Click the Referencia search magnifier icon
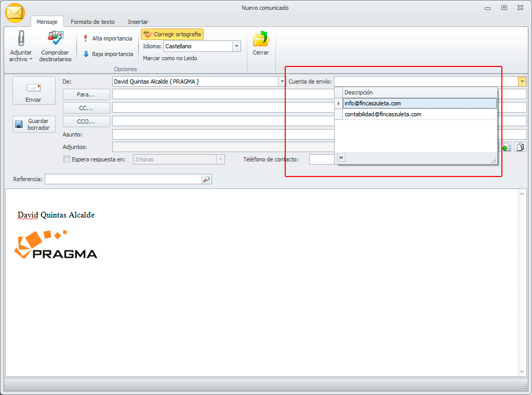This screenshot has width=532, height=395. (207, 179)
